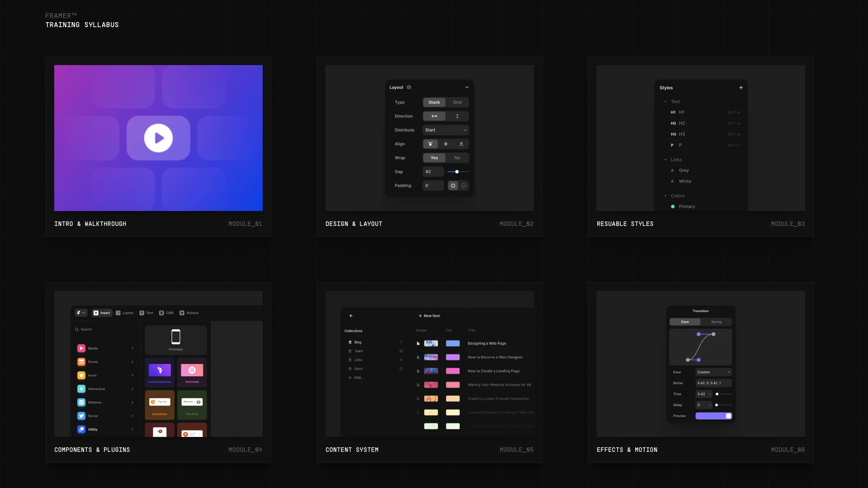868x488 pixels.
Task: Go back using the Collections arrow icon
Action: pos(351,316)
